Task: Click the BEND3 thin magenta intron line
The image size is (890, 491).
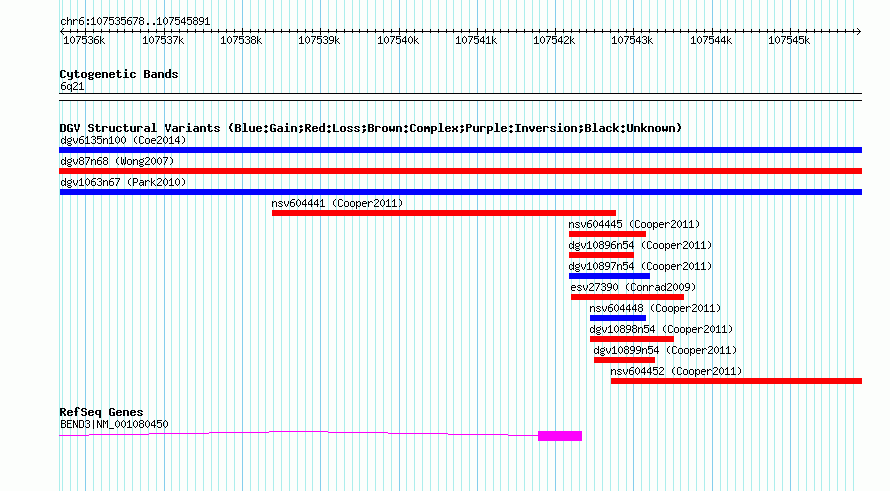Action: point(299,434)
